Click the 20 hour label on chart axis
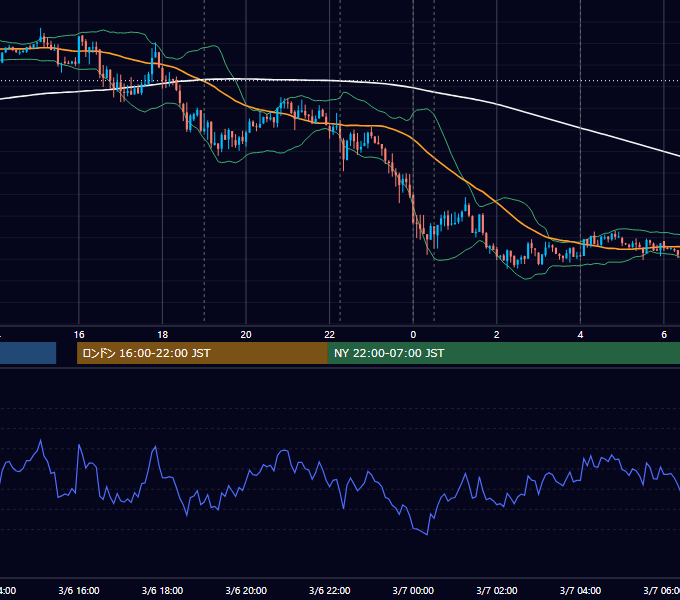The image size is (680, 600). (246, 335)
